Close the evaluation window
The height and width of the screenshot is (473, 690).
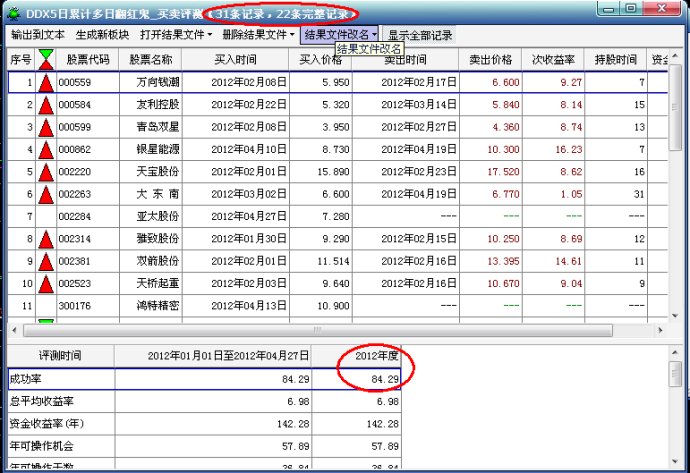coord(661,9)
